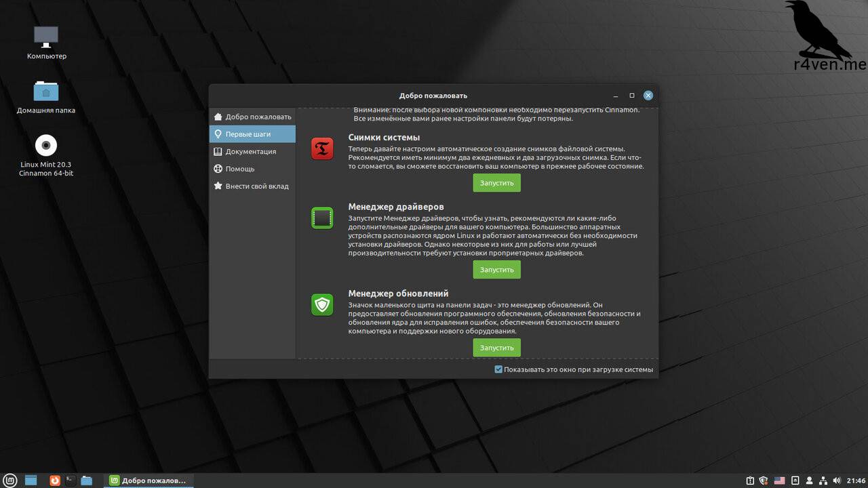Viewport: 868px width, 488px height.
Task: Open the US keyboard layout flag indicator
Action: point(779,481)
